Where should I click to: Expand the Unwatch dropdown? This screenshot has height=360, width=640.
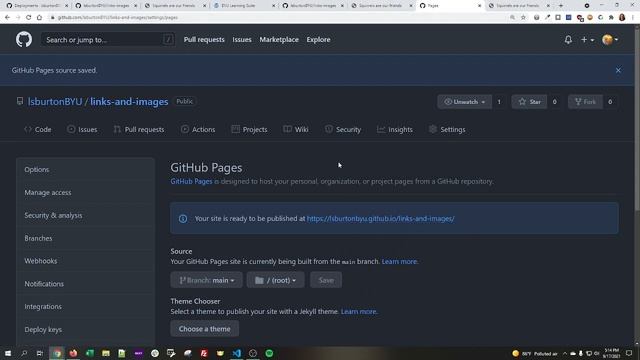point(464,102)
